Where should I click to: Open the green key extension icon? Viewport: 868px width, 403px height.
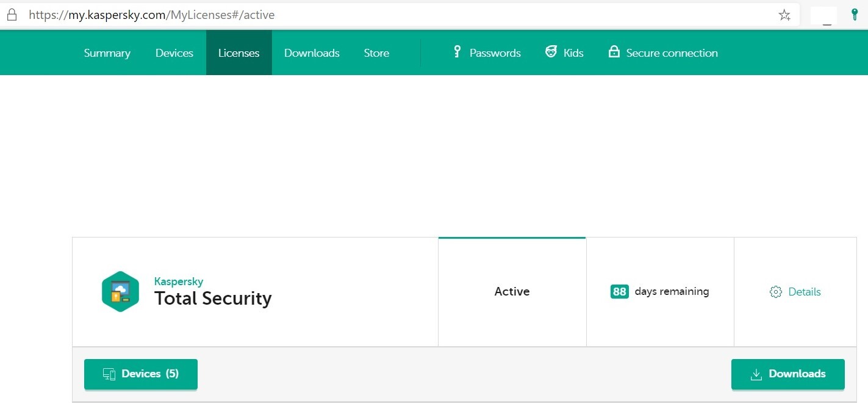[x=855, y=15]
